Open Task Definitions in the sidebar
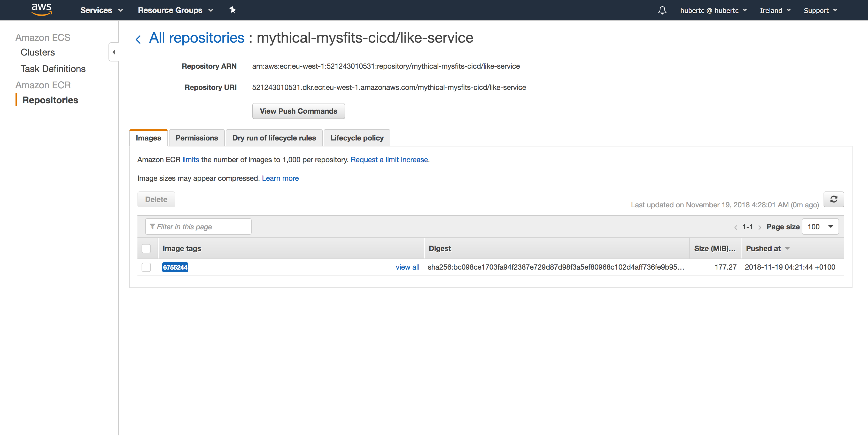The width and height of the screenshot is (868, 439). pyautogui.click(x=53, y=69)
